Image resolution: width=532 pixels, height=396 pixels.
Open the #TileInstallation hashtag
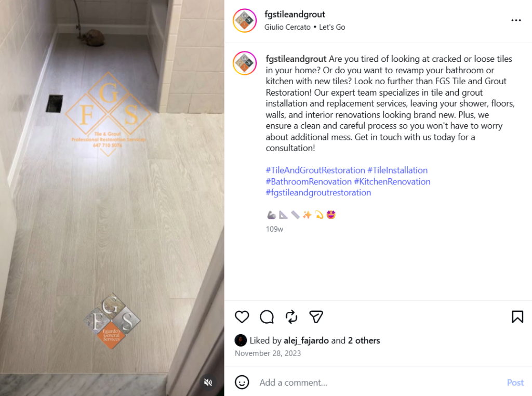click(x=397, y=170)
